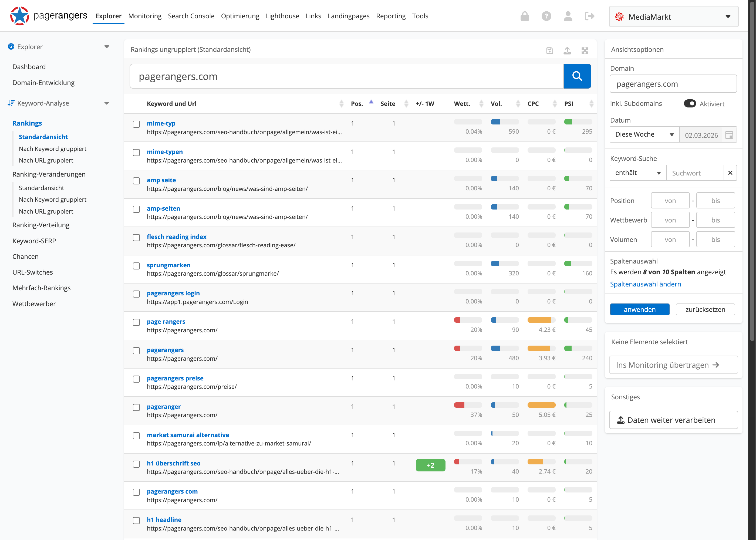Click Daten weiter verarbeiten button
Screen dimensions: 756x540
click(673, 420)
